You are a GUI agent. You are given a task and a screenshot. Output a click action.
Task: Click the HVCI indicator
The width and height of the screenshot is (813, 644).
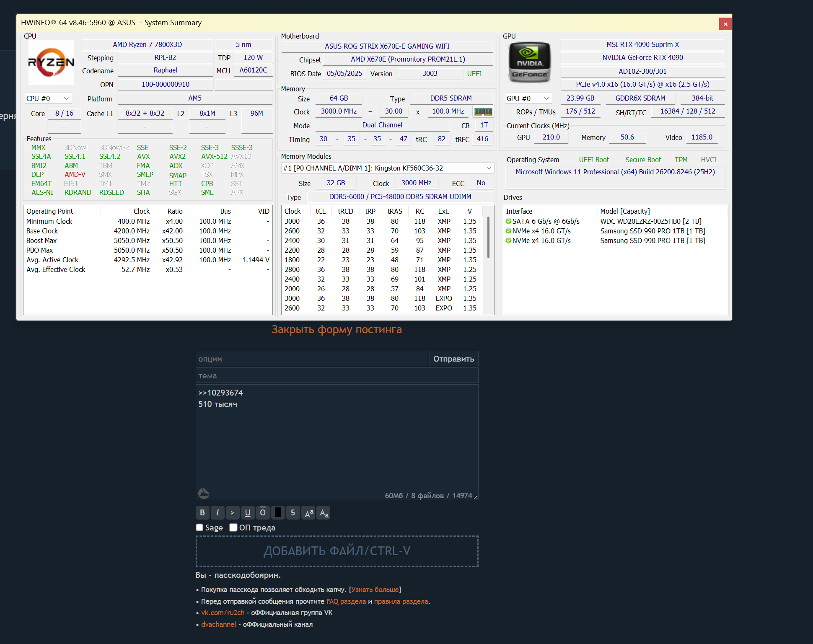coord(709,160)
